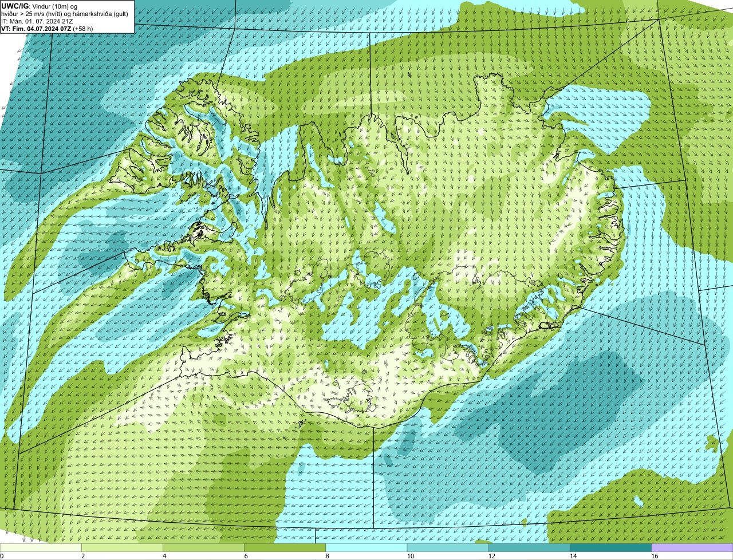Viewport: 733px width, 560px height.
Task: Select the "VT: Fim. 04.07.2024 07Z (+58 h)" line
Action: pyautogui.click(x=47, y=28)
